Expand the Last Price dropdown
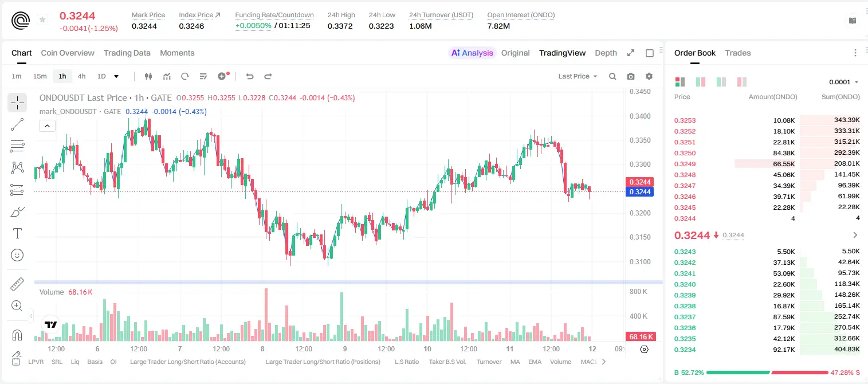The width and height of the screenshot is (868, 384). point(578,76)
